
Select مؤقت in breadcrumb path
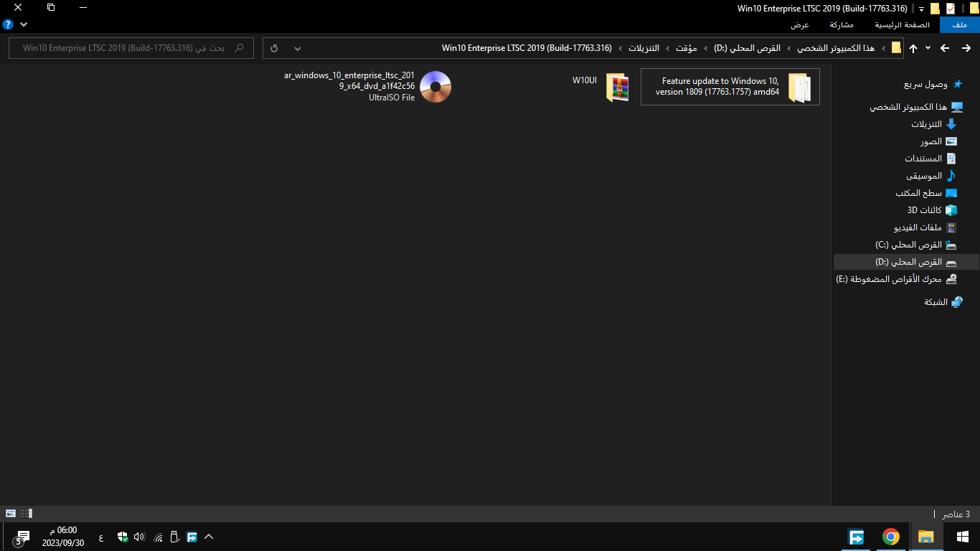[x=686, y=48]
